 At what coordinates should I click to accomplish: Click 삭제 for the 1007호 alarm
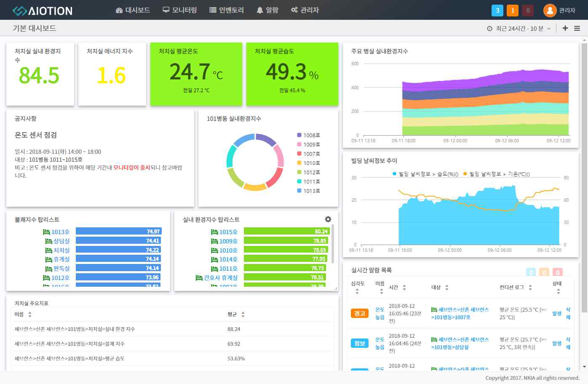pos(568,314)
